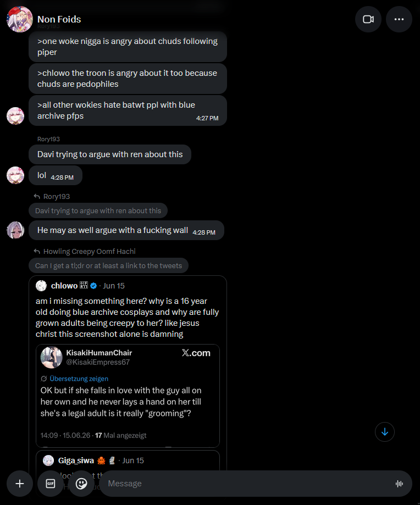Click Übersetzung zeigen translation link
420x505 pixels.
pyautogui.click(x=79, y=379)
